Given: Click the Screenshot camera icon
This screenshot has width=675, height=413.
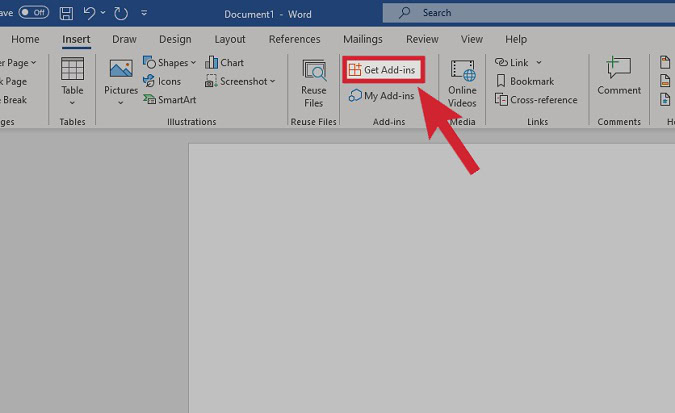Looking at the screenshot, I should tap(211, 81).
